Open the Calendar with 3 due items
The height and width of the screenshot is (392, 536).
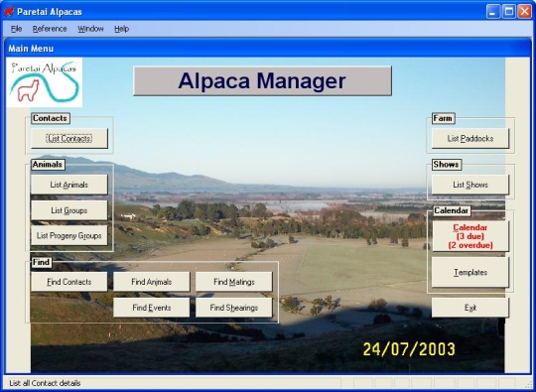[470, 236]
